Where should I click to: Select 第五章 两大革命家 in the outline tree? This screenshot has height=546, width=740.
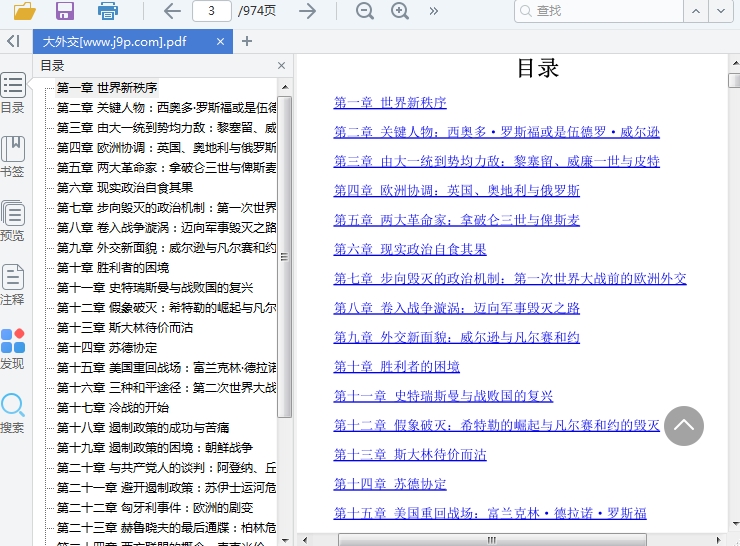tap(166, 168)
